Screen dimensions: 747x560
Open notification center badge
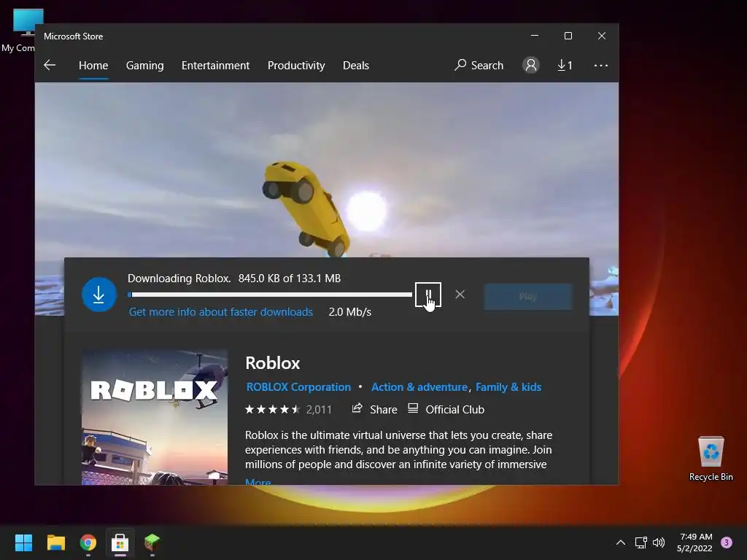727,542
